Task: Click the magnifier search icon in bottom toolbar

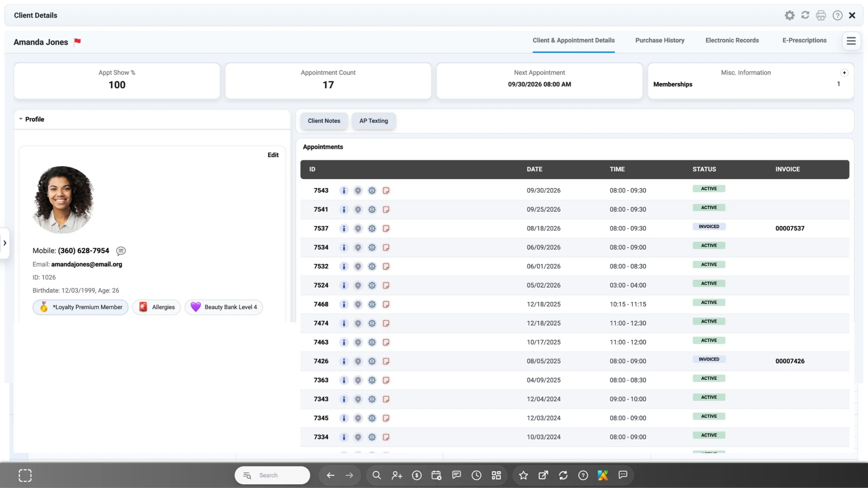Action: pos(377,475)
